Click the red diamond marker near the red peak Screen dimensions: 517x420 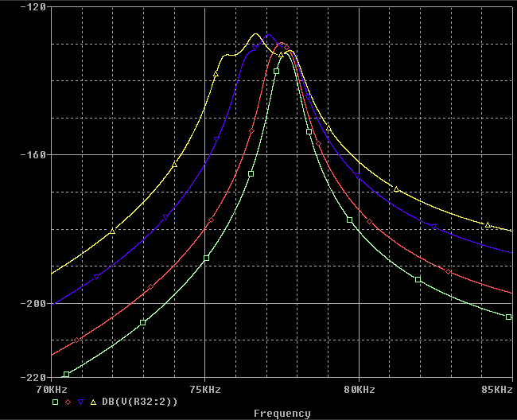point(286,48)
